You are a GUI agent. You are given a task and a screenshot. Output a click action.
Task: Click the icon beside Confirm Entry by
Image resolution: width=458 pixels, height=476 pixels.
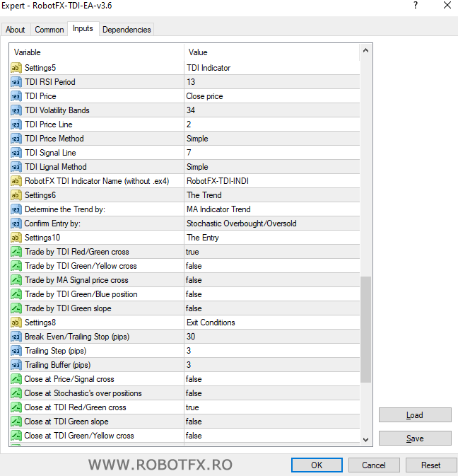16,224
